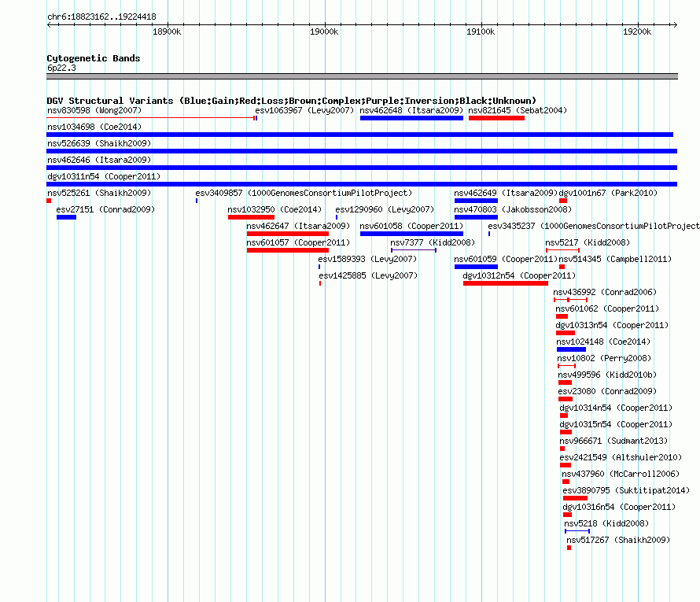Click the blue nsv5218 (Kidd2008) bar
The image size is (700, 602).
tap(577, 531)
